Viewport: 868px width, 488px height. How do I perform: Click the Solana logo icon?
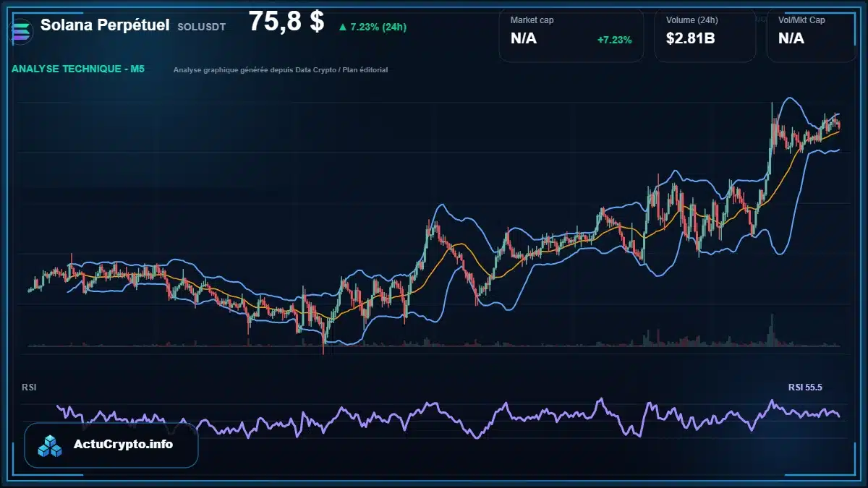pos(21,31)
